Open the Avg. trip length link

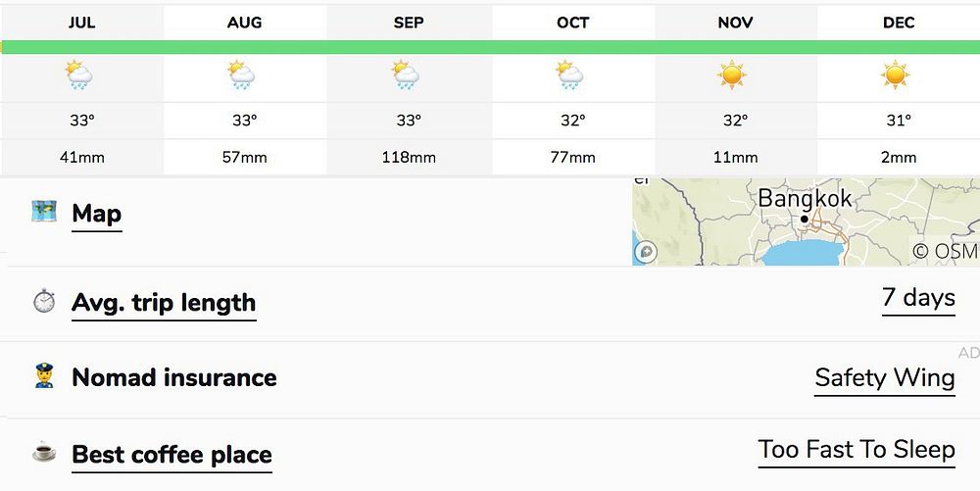[164, 303]
